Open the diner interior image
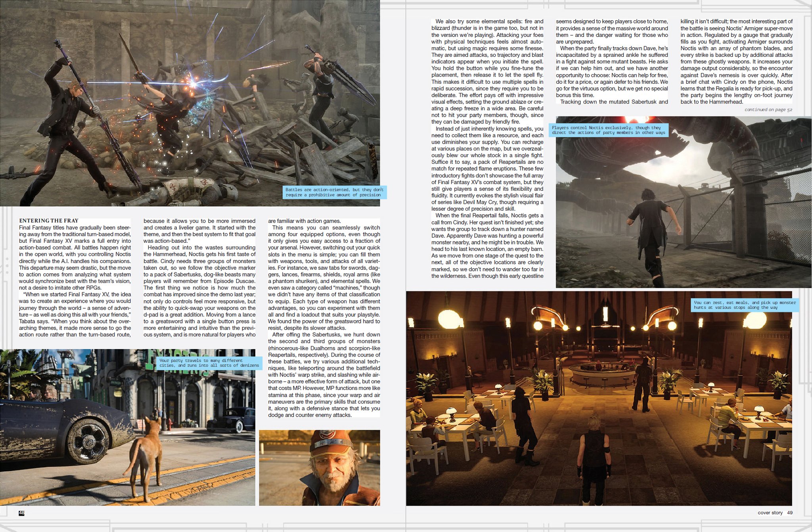 tap(599, 398)
